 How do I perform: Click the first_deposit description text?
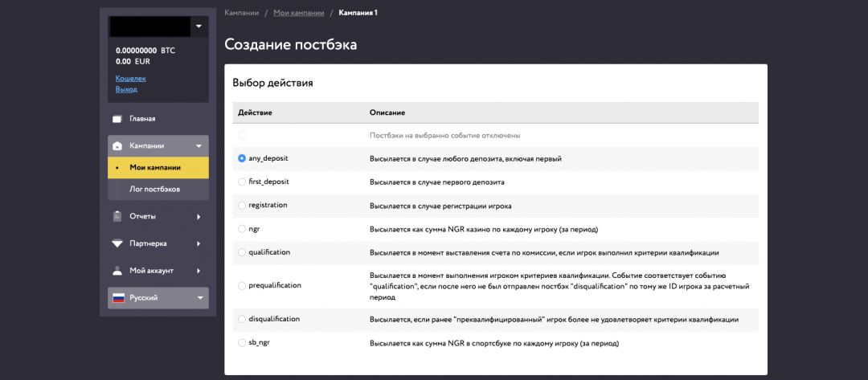click(436, 182)
